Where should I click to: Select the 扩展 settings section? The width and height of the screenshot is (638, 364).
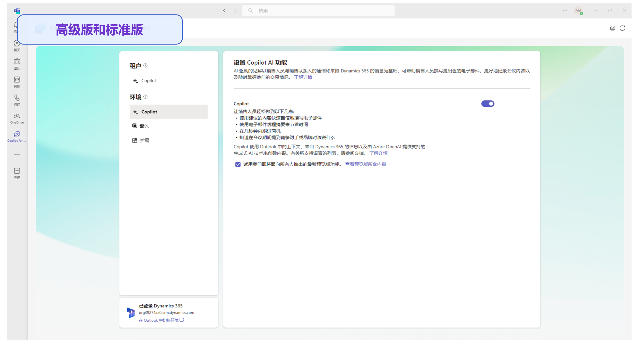(145, 140)
